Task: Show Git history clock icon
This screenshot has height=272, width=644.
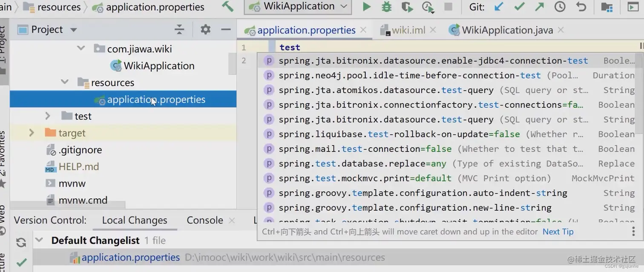Action: coord(560,7)
